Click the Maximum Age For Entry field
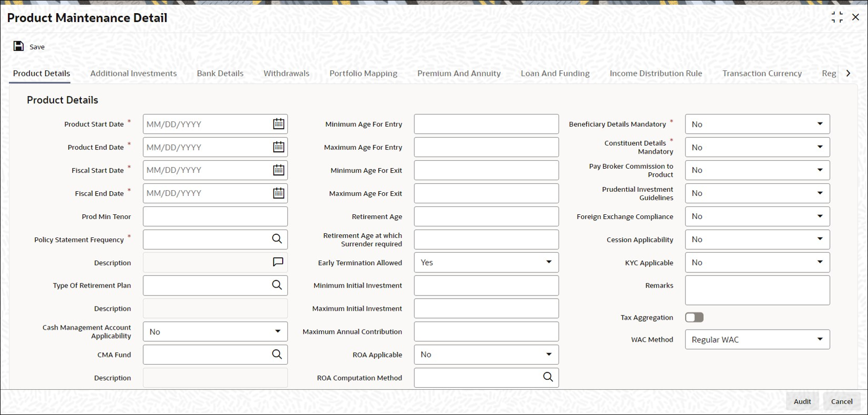868x415 pixels. pyautogui.click(x=486, y=147)
